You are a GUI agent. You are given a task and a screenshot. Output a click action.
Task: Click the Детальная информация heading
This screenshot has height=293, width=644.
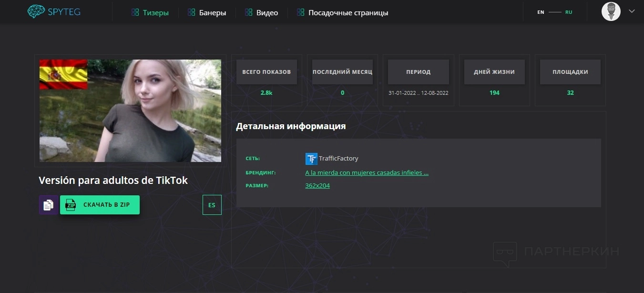tap(291, 126)
